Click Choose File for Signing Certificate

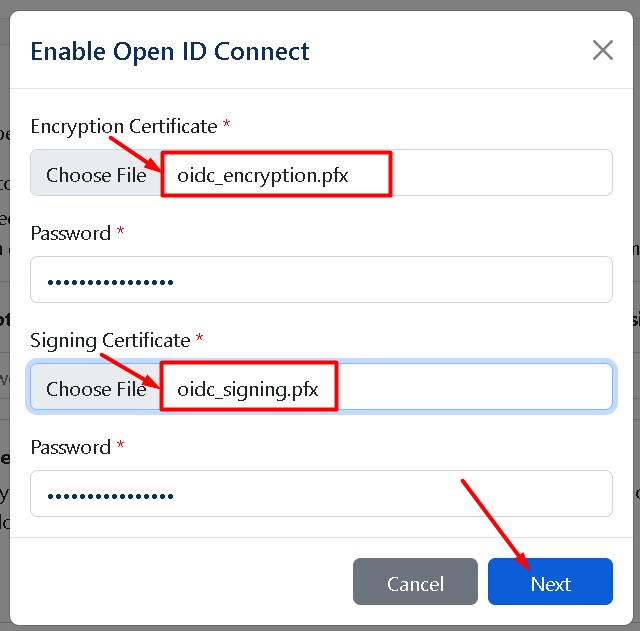click(x=96, y=389)
